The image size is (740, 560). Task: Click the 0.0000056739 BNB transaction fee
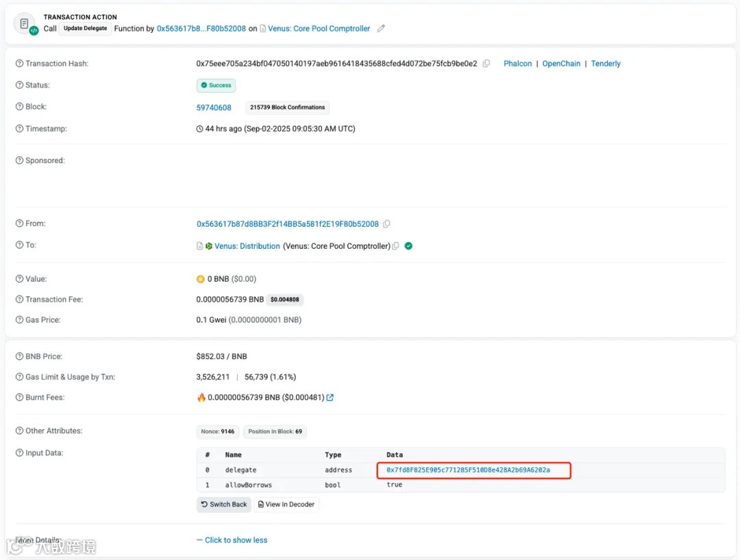point(230,300)
